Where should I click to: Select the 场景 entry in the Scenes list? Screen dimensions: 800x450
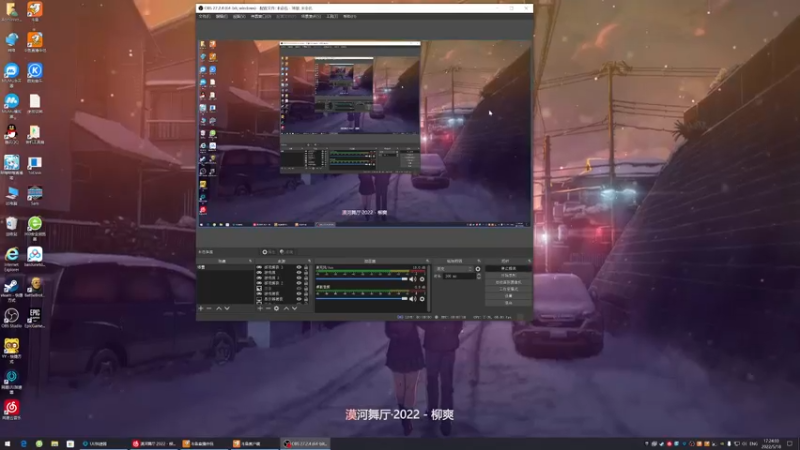[225, 267]
